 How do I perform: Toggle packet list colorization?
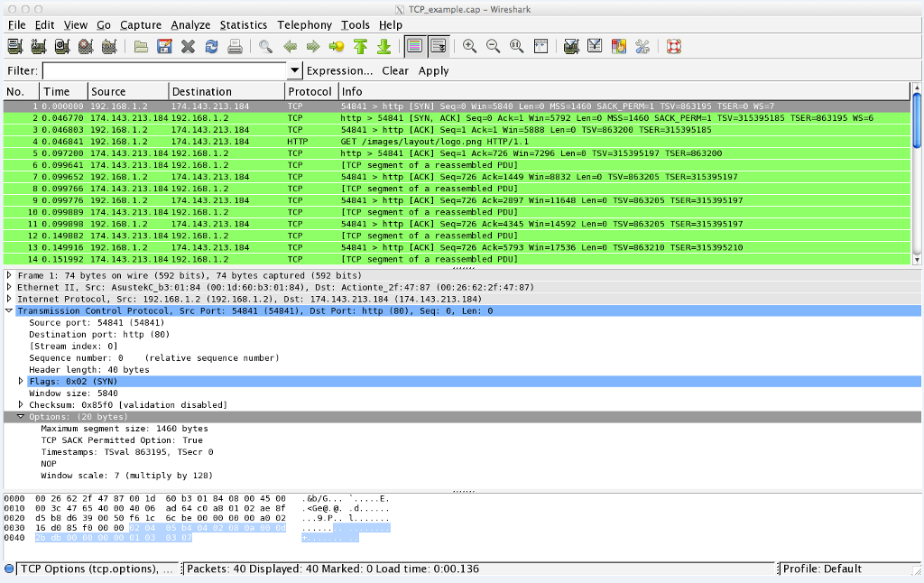(414, 47)
